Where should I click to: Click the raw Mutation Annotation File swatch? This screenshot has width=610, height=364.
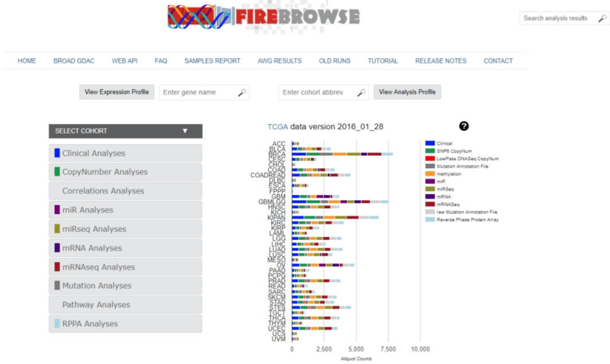click(x=430, y=212)
